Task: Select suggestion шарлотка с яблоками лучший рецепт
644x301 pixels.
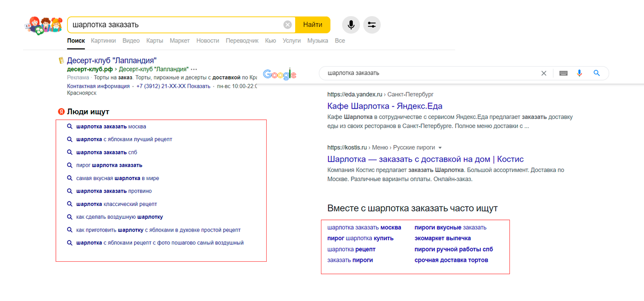Action: tap(125, 139)
